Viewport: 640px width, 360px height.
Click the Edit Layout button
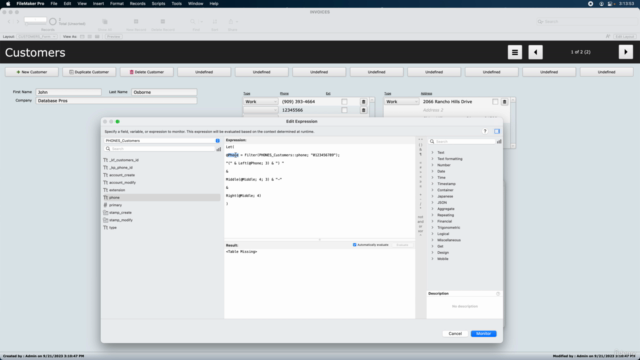coord(624,37)
